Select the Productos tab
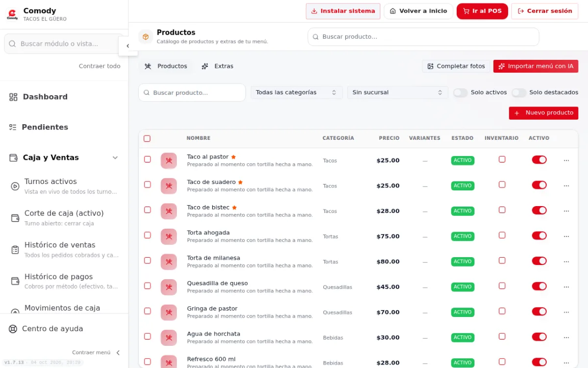Image resolution: width=588 pixels, height=368 pixels. (x=166, y=66)
